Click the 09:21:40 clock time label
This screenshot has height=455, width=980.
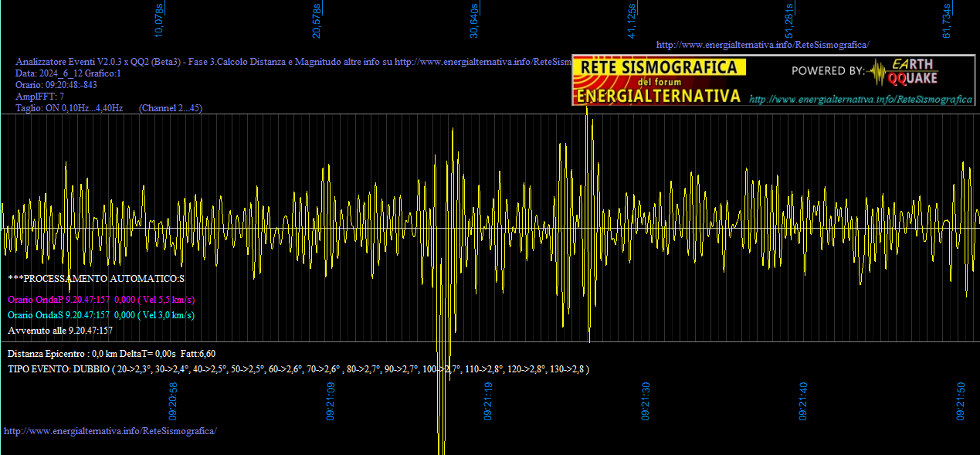803,402
